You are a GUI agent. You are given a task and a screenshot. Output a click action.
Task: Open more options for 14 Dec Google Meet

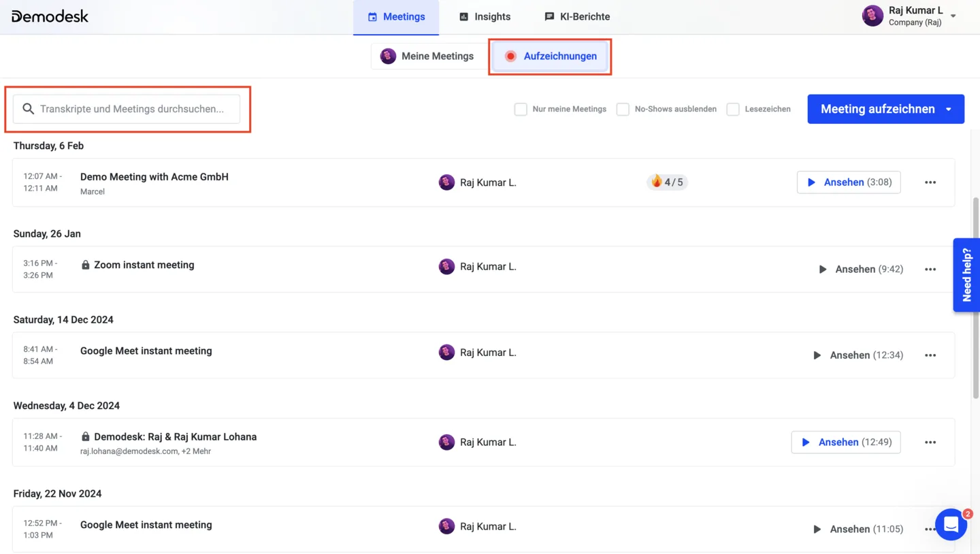(x=930, y=355)
